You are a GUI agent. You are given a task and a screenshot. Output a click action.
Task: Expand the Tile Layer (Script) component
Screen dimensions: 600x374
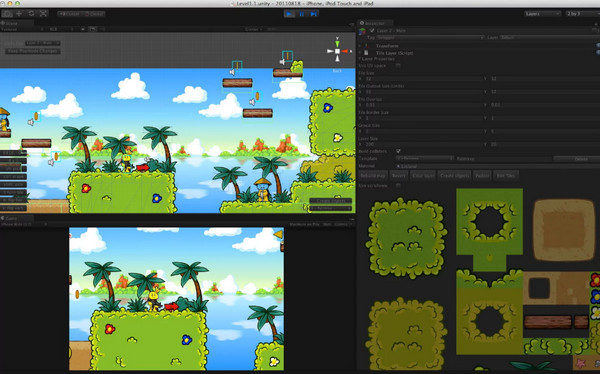(x=360, y=53)
